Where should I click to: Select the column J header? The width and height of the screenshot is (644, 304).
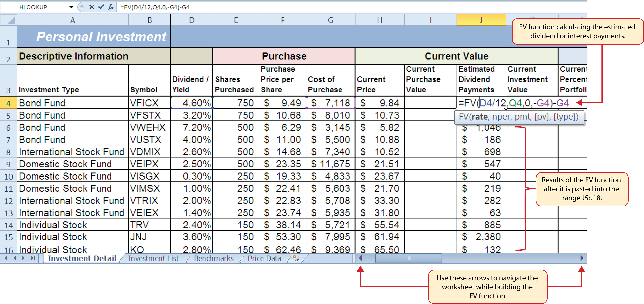[481, 20]
